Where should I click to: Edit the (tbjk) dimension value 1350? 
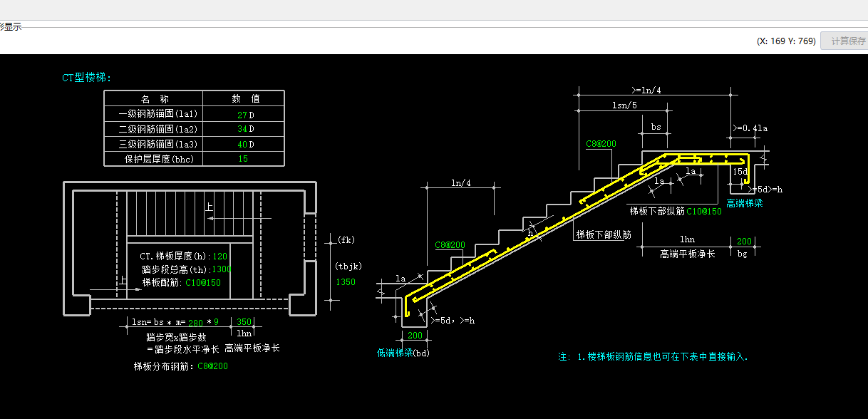[345, 282]
